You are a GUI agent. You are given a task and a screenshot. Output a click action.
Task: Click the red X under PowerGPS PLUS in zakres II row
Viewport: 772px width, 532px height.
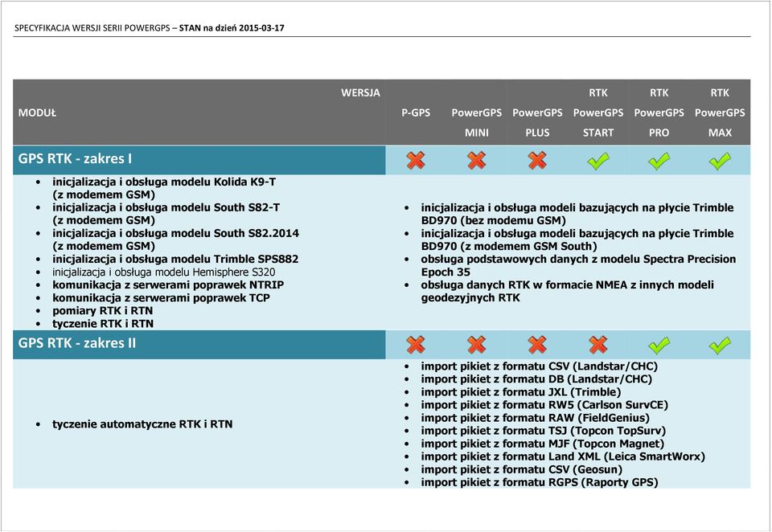coord(537,345)
